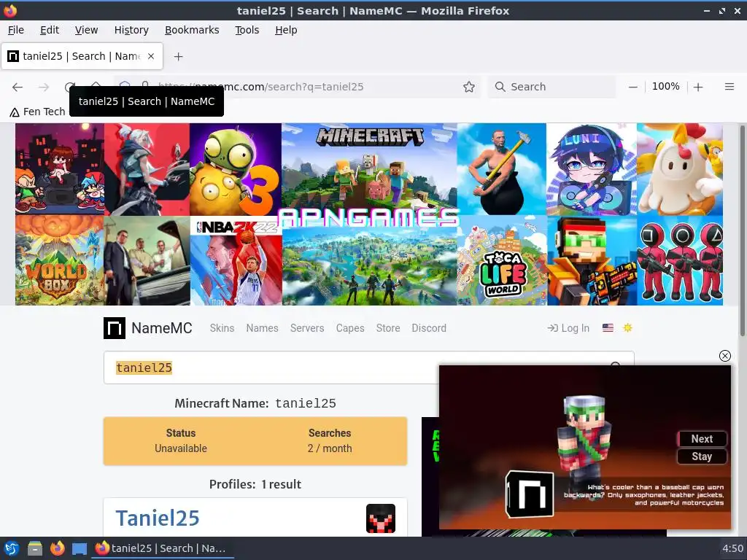The width and height of the screenshot is (747, 560).
Task: Open the Discord link
Action: (429, 328)
